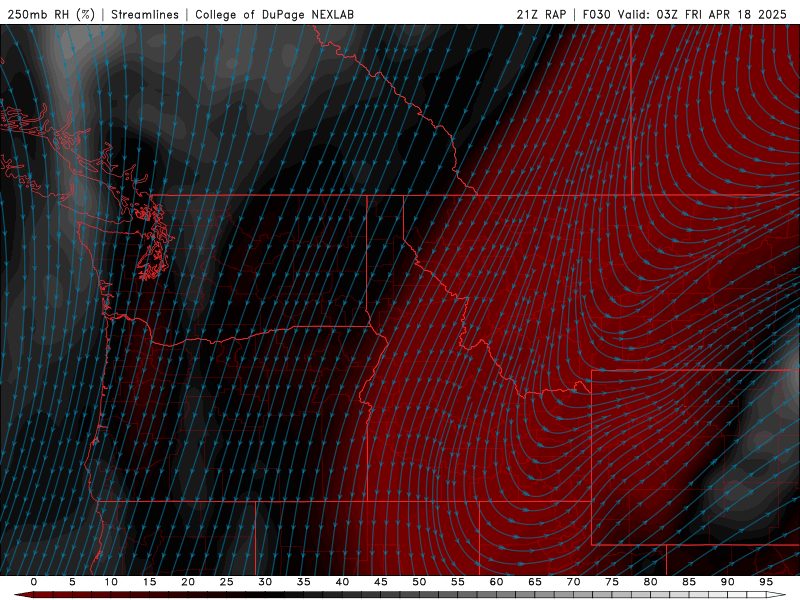This screenshot has width=800, height=600.
Task: Click the "5" label on the color scale
Action: click(x=72, y=582)
